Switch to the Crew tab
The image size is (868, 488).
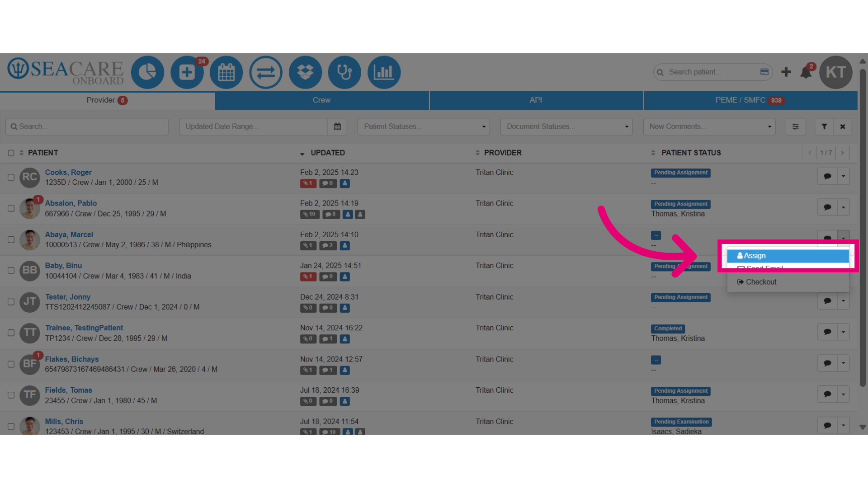click(x=322, y=100)
